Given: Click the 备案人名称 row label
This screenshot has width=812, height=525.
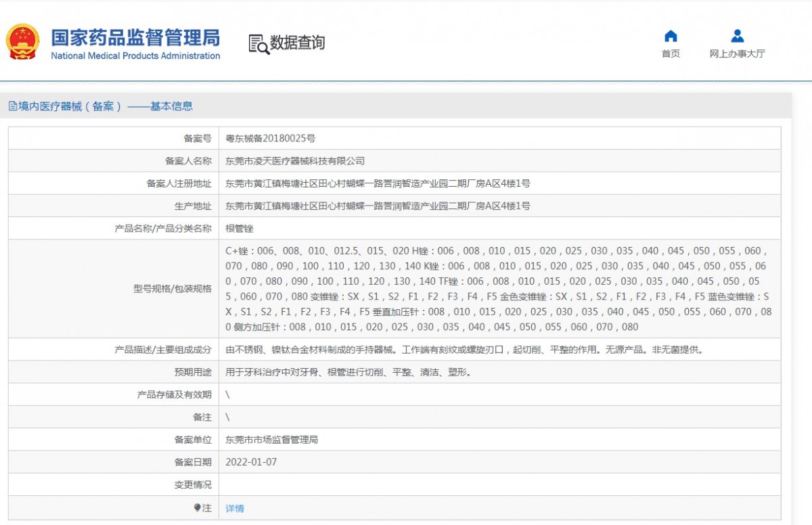Looking at the screenshot, I should 188,161.
